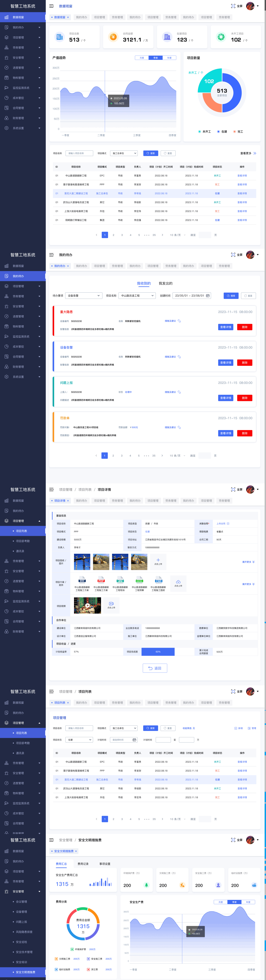
Task: Toggle 在建 legend under 项目数量 donut
Action: coord(222,132)
